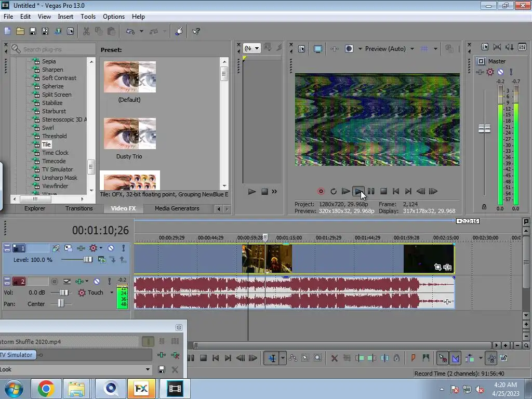Insert marker with the orange flag icon
532x399 pixels.
pos(413,357)
